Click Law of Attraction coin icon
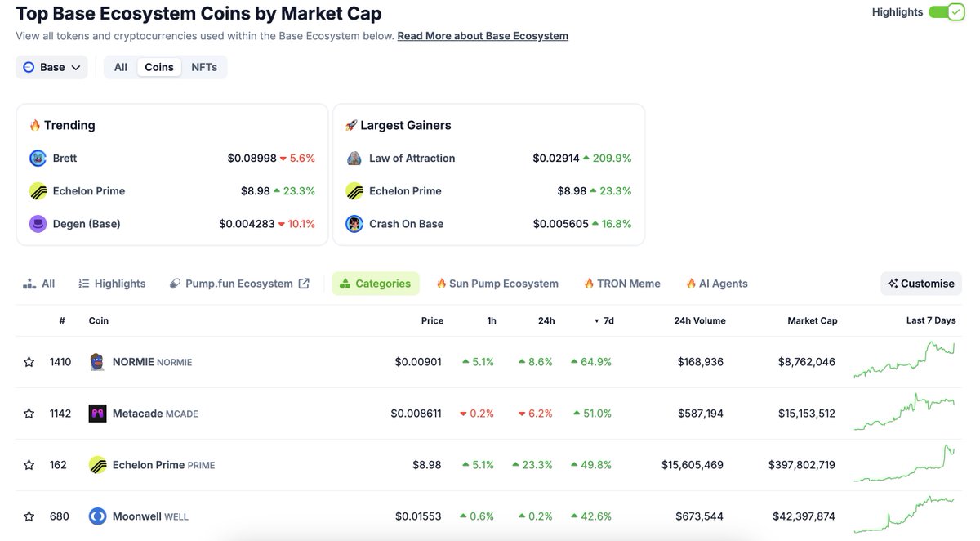 354,158
